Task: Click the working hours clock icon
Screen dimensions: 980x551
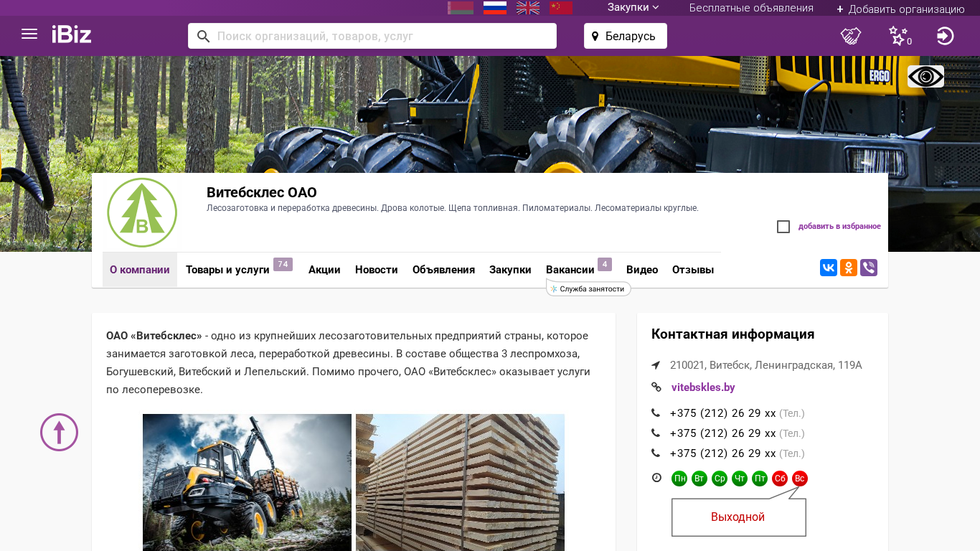Action: point(656,478)
